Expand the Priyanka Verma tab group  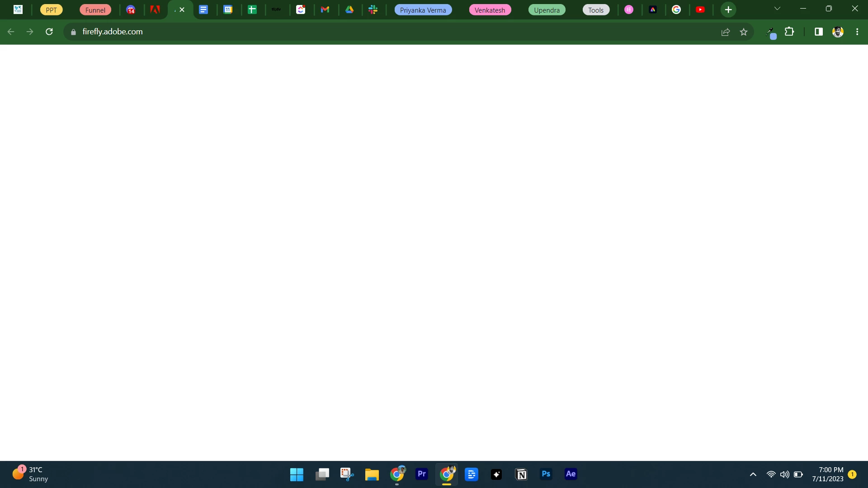click(x=423, y=10)
